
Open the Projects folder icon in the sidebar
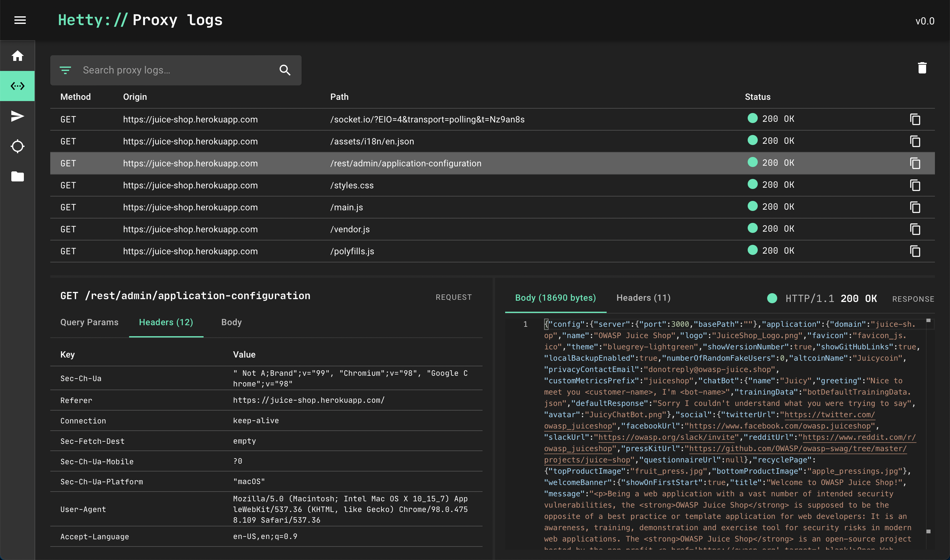17,177
